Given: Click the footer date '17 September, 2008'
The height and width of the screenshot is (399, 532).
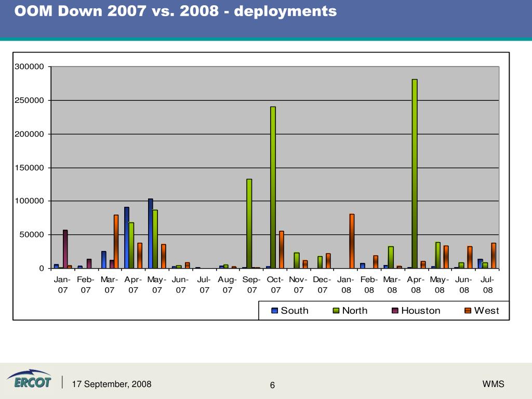Looking at the screenshot, I should coord(112,384).
